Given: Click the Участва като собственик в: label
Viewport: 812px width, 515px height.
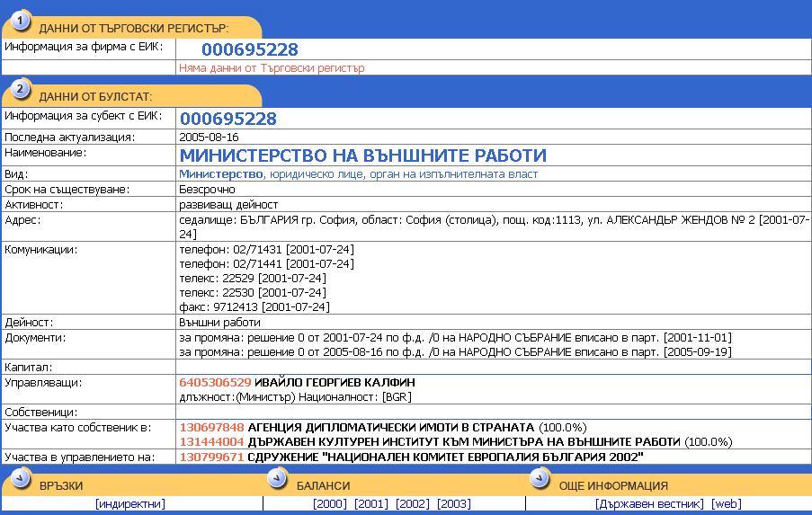Looking at the screenshot, I should tap(77, 428).
